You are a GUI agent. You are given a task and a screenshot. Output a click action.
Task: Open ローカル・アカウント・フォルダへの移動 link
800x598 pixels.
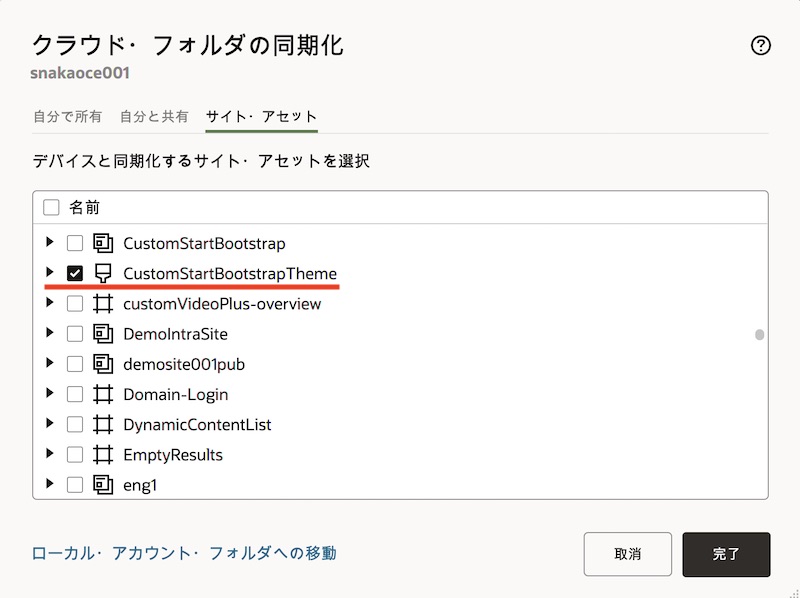tap(184, 553)
